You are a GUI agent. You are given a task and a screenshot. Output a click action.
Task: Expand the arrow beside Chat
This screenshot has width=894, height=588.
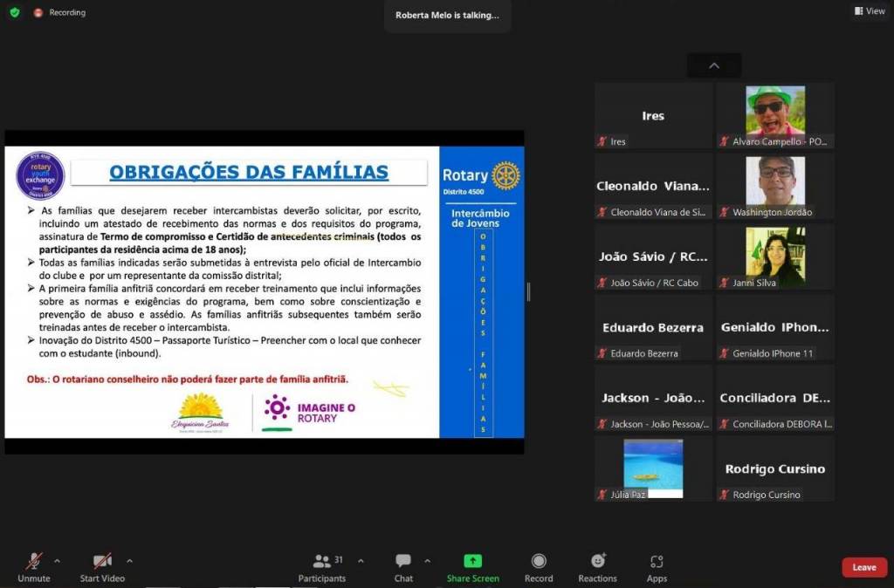pos(427,560)
